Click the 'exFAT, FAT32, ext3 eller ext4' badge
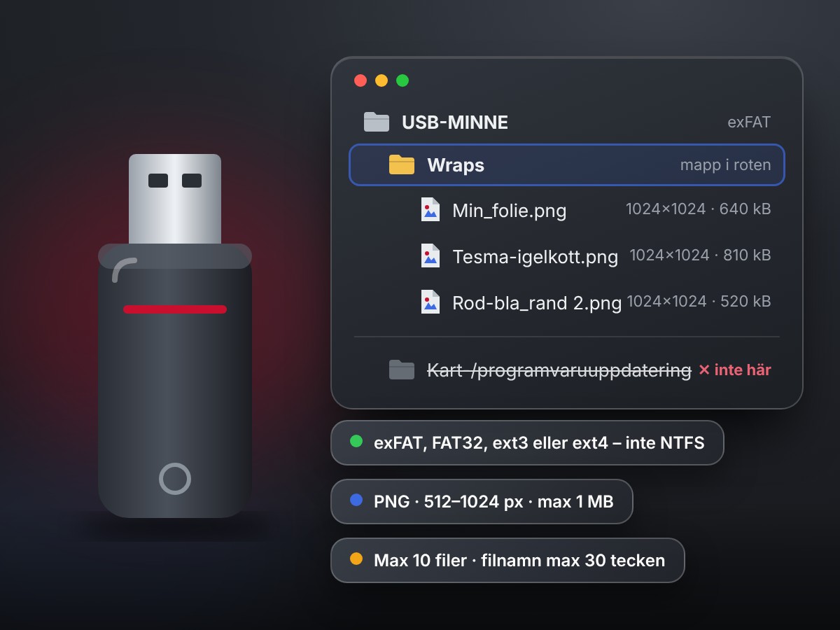The width and height of the screenshot is (840, 630). 527,442
